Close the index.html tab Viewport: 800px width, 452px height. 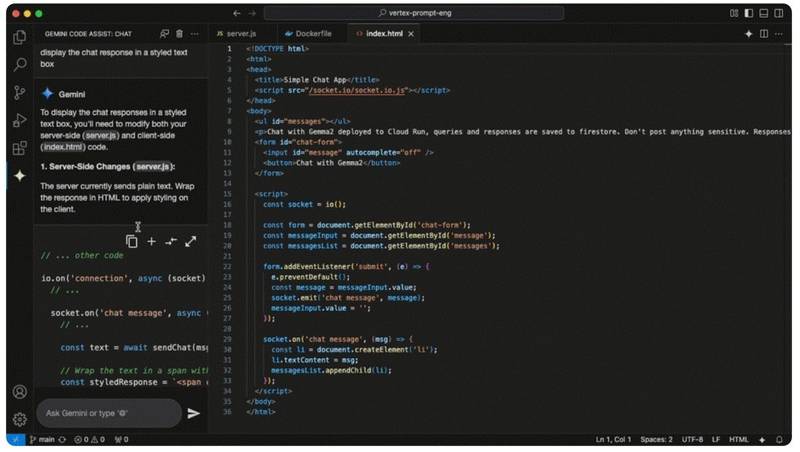[x=411, y=34]
